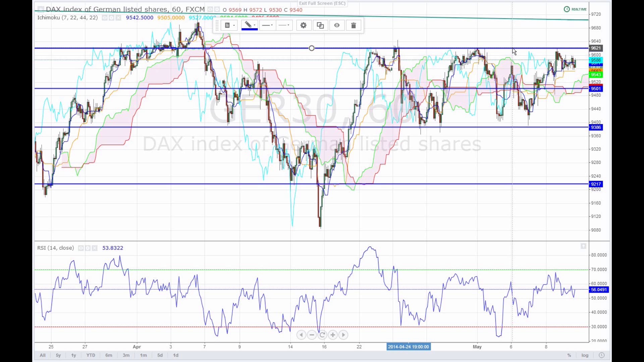Viewport: 644px width, 362px height.
Task: Hide the selected line using the eye icon
Action: (337, 25)
